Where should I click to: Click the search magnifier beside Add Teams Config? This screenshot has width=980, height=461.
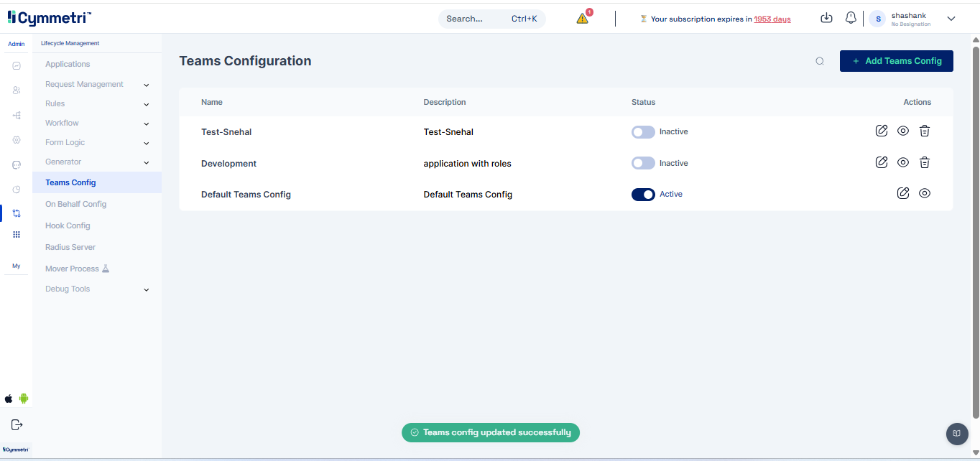[820, 61]
